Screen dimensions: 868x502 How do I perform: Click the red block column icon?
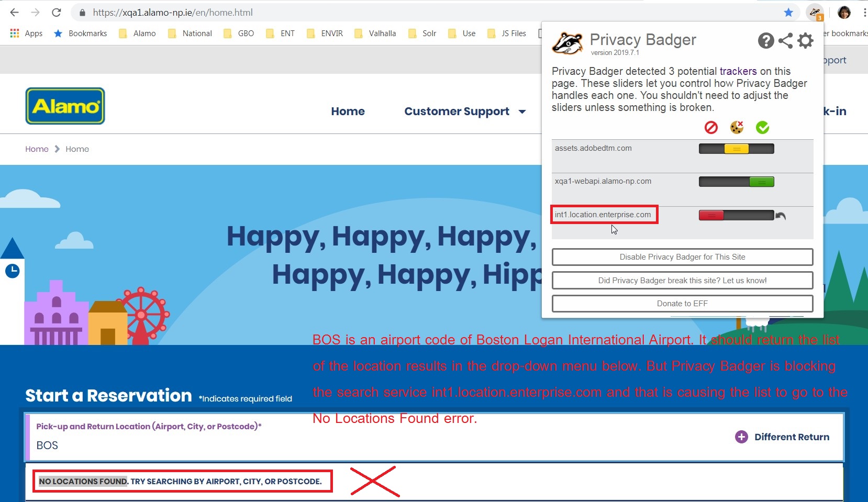(x=711, y=127)
